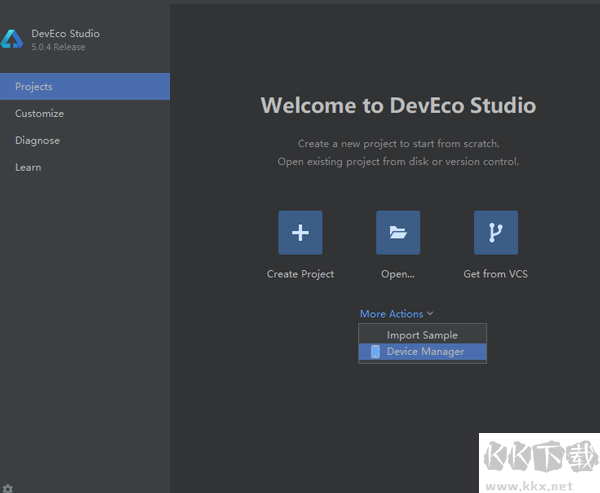The image size is (600, 493).
Task: Click the Get from VCS branch icon
Action: point(496,232)
